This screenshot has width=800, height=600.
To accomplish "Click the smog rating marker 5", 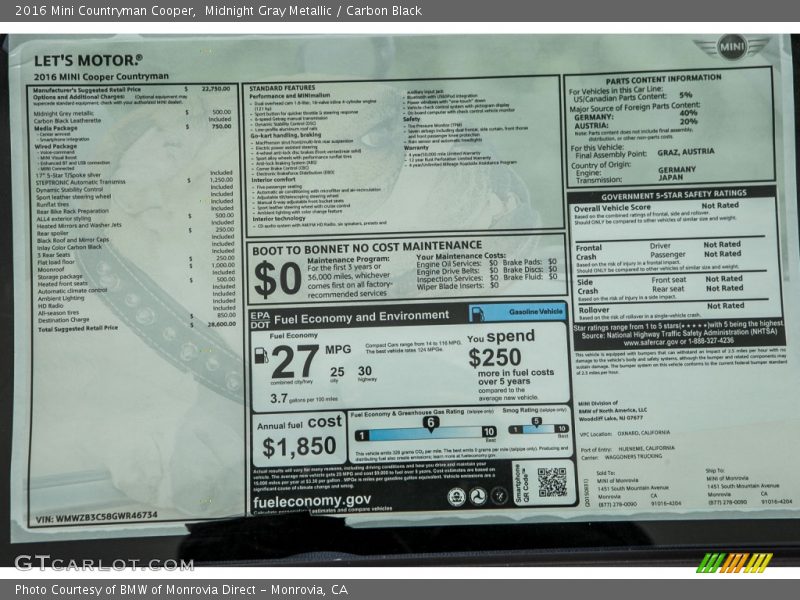I will pos(536,422).
